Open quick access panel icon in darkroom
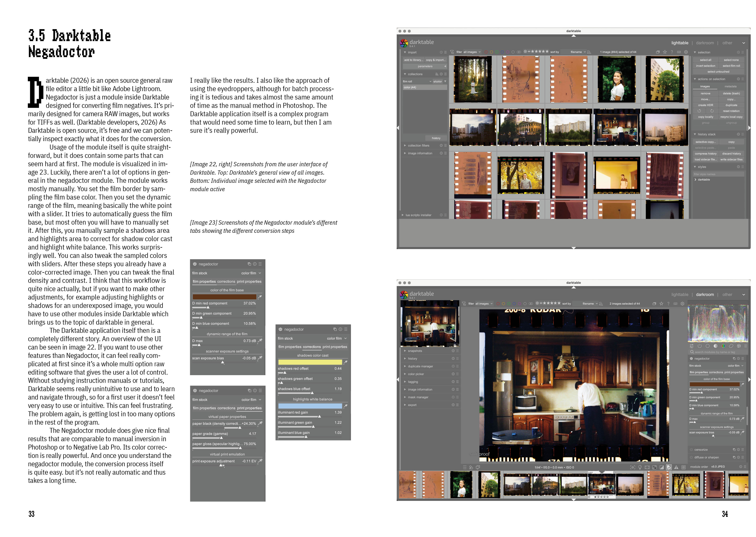The image size is (756, 537). coord(691,346)
